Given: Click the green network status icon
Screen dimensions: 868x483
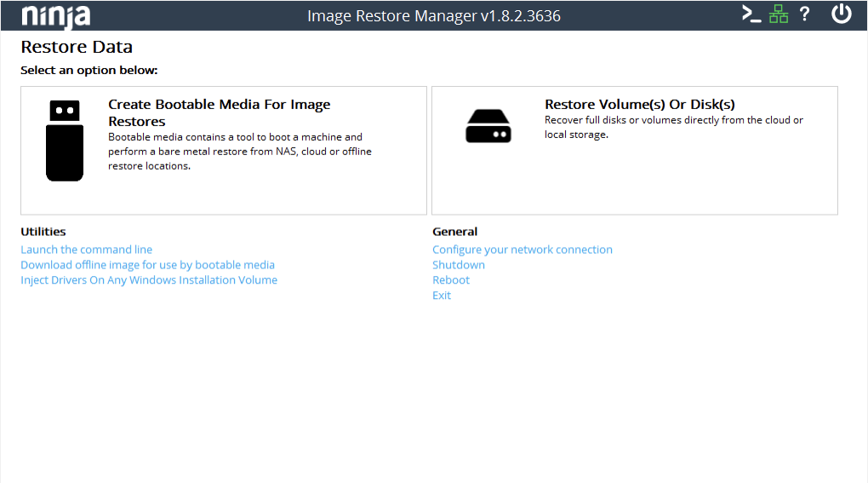Looking at the screenshot, I should [779, 14].
